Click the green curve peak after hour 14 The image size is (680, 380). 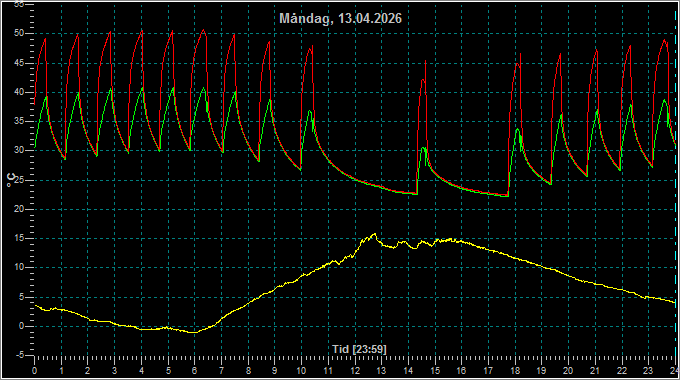click(x=424, y=148)
